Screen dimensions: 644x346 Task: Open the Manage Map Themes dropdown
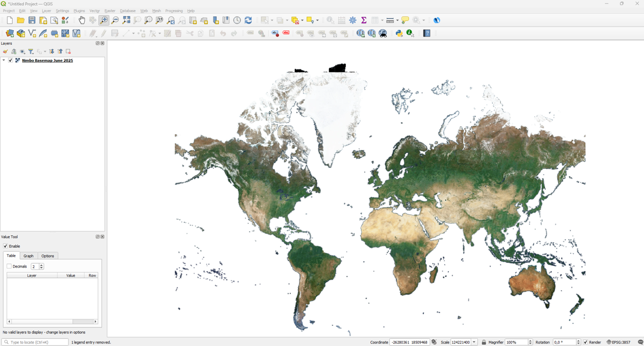[x=22, y=51]
